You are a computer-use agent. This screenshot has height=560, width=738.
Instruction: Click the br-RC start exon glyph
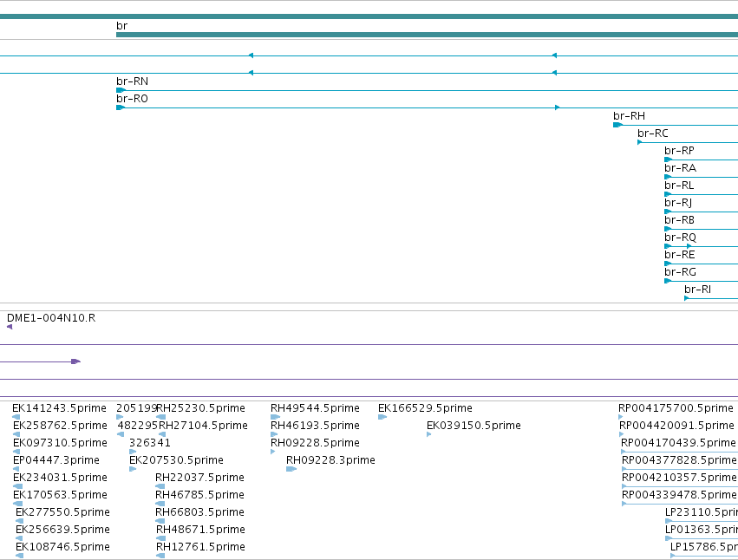coord(640,142)
